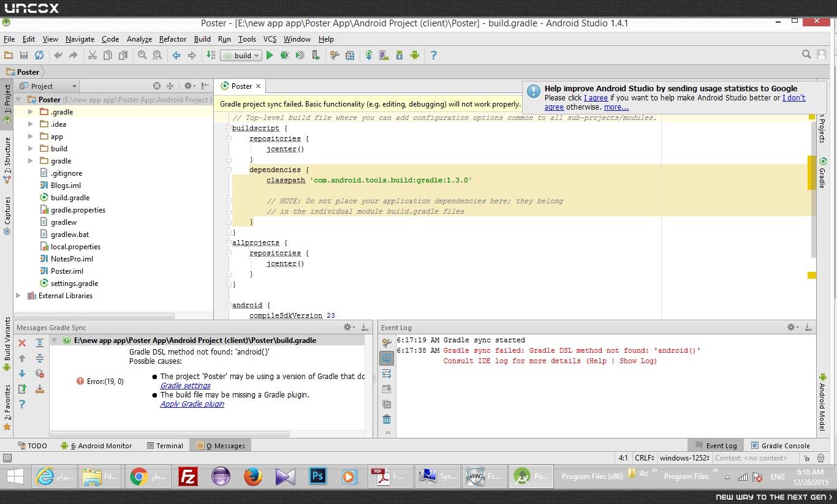Click the Search Everywhere magnifier icon
Screen dimensions: 837x504
pyautogui.click(x=806, y=55)
